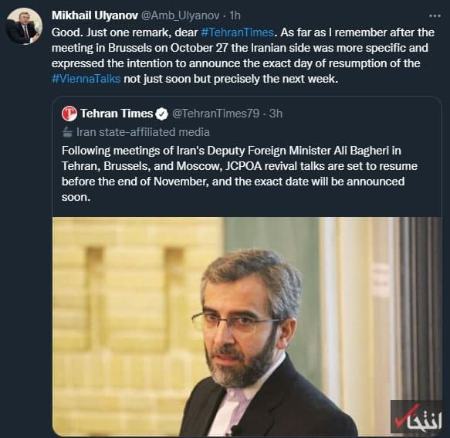Click the Iran state-affiliated media label
The image size is (450, 438).
click(x=143, y=132)
